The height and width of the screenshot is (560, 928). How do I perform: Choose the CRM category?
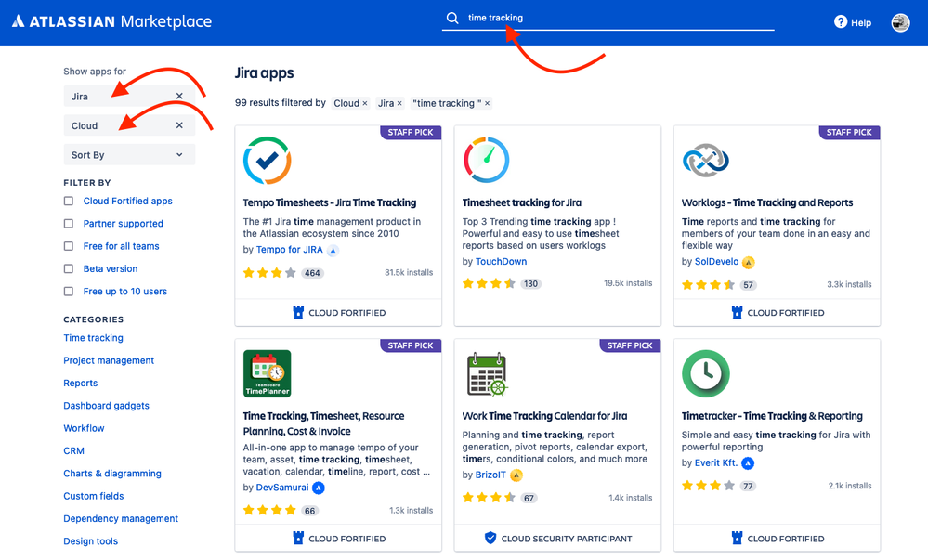pyautogui.click(x=74, y=451)
